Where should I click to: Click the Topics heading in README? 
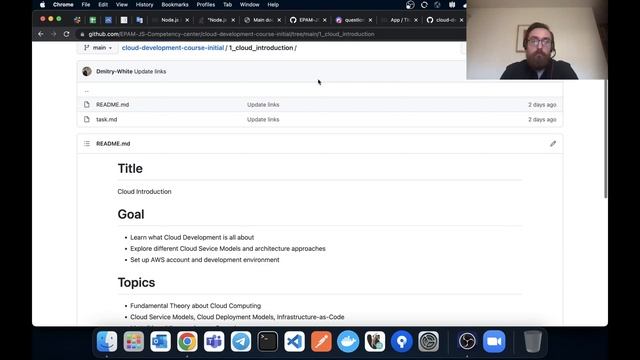[136, 282]
